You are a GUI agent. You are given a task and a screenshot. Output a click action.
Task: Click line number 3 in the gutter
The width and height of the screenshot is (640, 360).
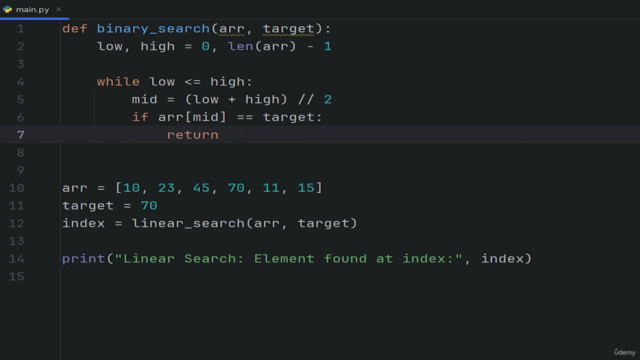click(x=20, y=64)
